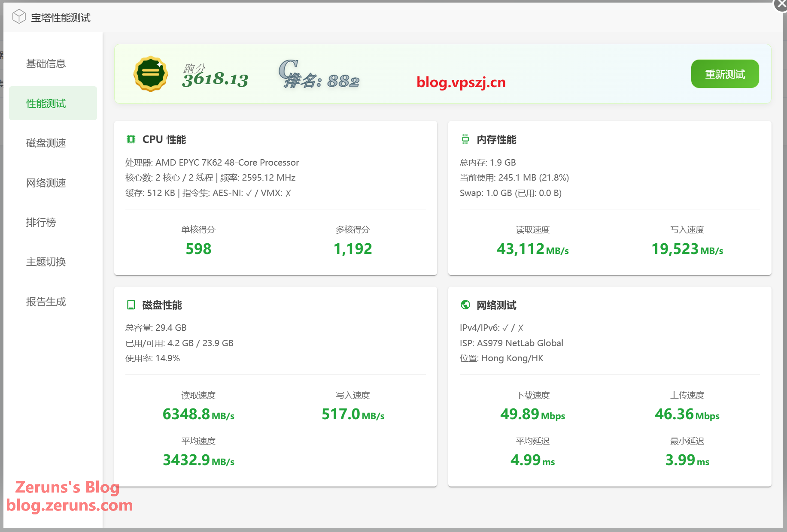Image resolution: width=787 pixels, height=532 pixels.
Task: Close the performance test dialog
Action: click(x=781, y=5)
